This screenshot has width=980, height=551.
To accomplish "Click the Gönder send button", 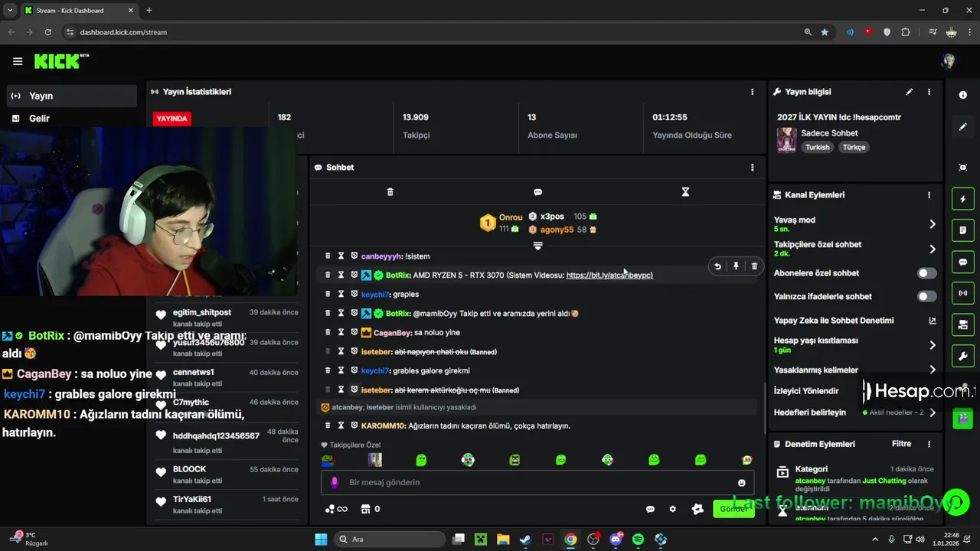I will coord(733,509).
